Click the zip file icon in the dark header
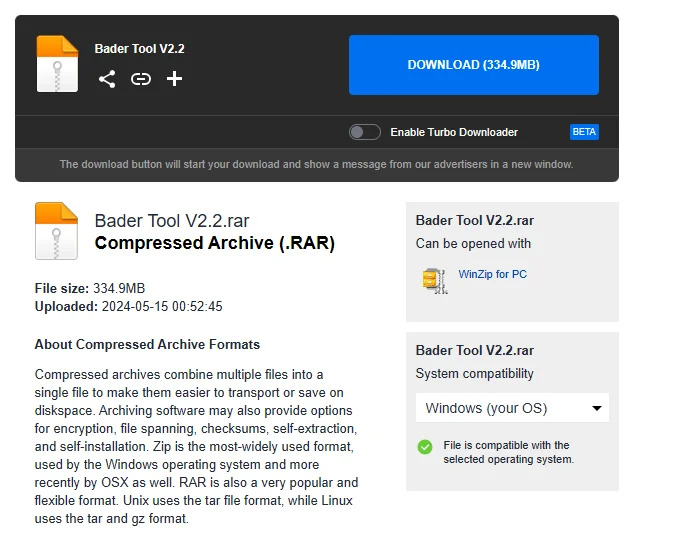This screenshot has height=546, width=681. [57, 64]
